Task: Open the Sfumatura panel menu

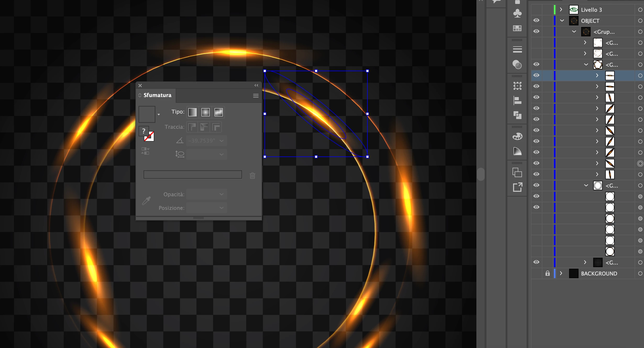Action: (x=256, y=96)
